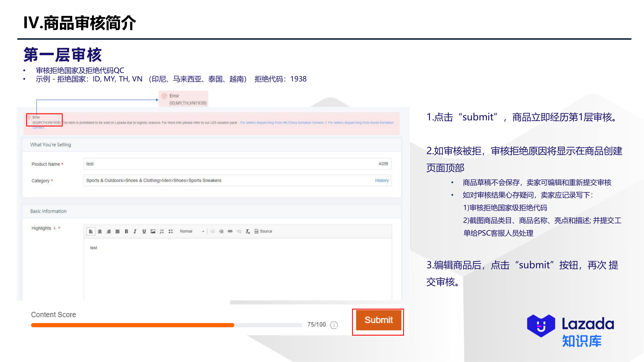
Task: Click the Content Score info icon
Action: point(334,325)
